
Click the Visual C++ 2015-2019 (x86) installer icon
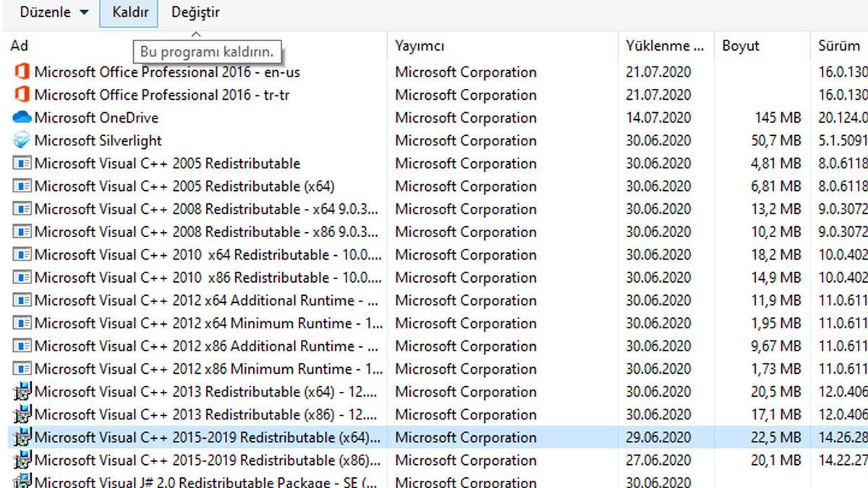coord(20,460)
